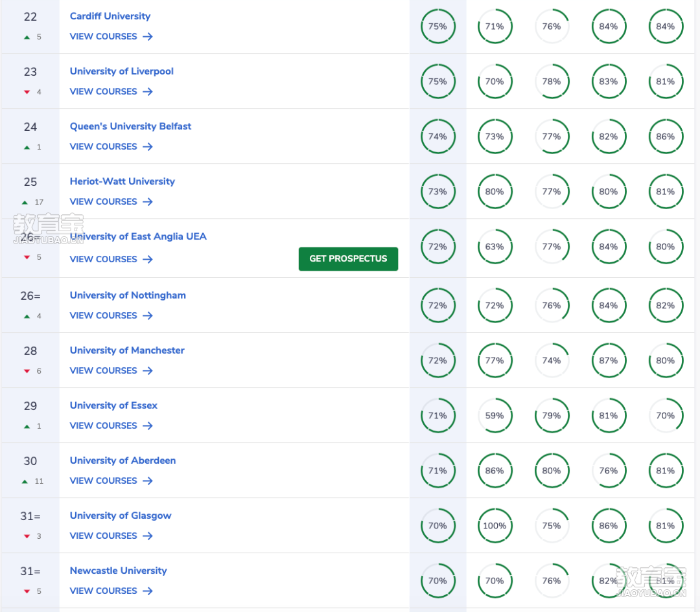Click East Anglia's red down rank-change arrow
The height and width of the screenshot is (612, 700).
[27, 257]
